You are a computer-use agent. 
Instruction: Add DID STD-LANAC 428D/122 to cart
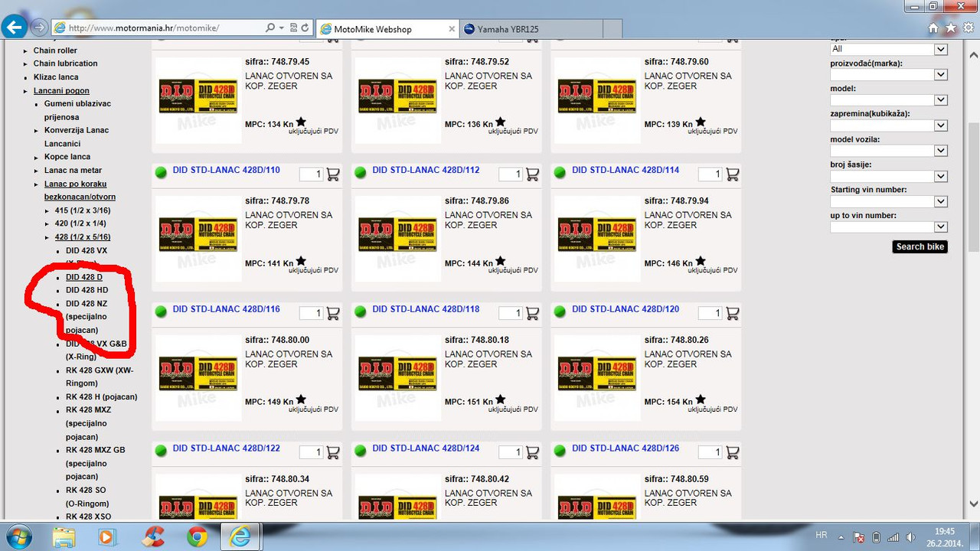(333, 452)
